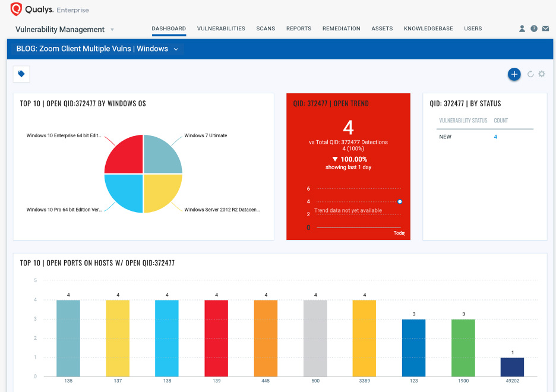The height and width of the screenshot is (392, 556).
Task: Expand the Vulnerability Management module dropdown
Action: click(112, 30)
